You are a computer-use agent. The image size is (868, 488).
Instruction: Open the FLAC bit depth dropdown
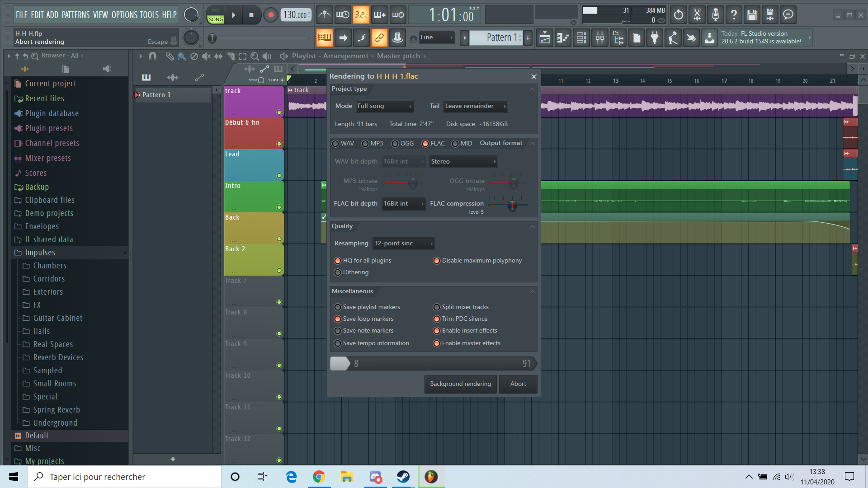(403, 204)
